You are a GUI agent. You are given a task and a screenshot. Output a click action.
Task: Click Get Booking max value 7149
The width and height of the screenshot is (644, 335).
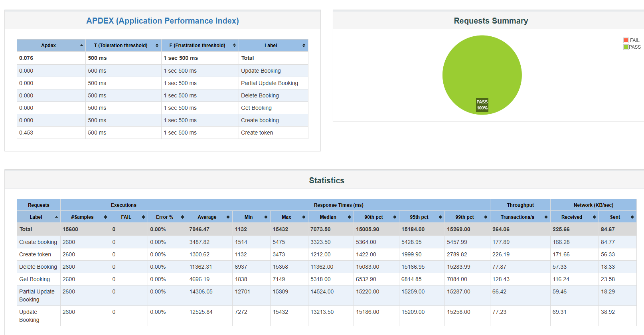tap(279, 279)
